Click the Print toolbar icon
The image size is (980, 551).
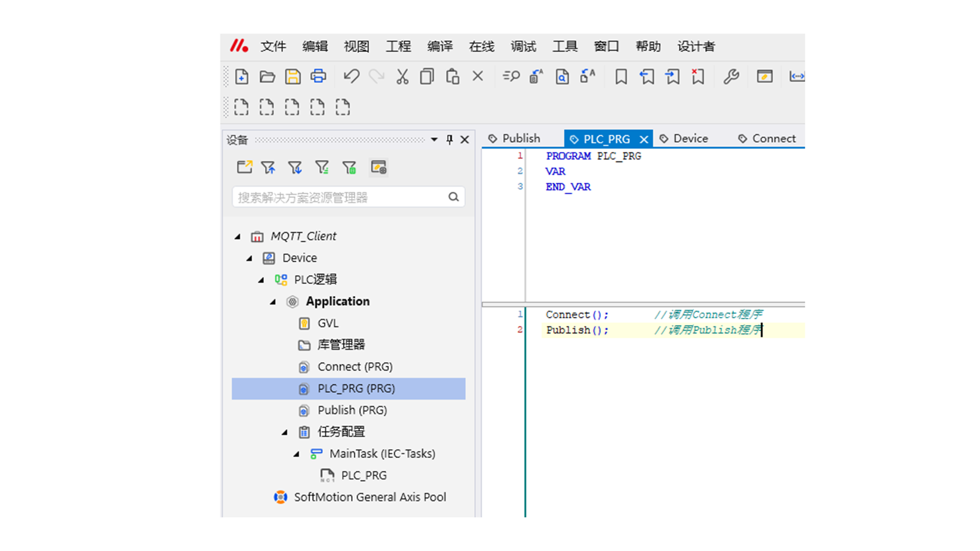[318, 77]
